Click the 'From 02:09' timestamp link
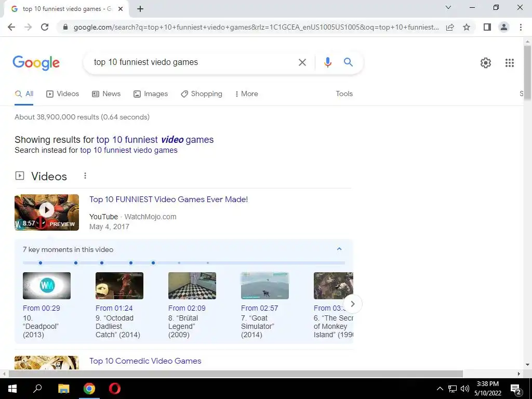 coord(187,309)
